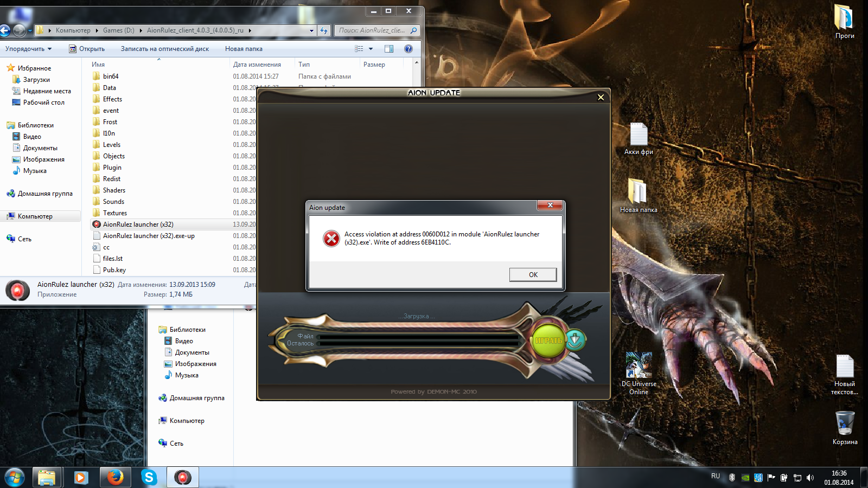This screenshot has height=488, width=868.
Task: Open Firefox from the taskbar
Action: (x=115, y=477)
